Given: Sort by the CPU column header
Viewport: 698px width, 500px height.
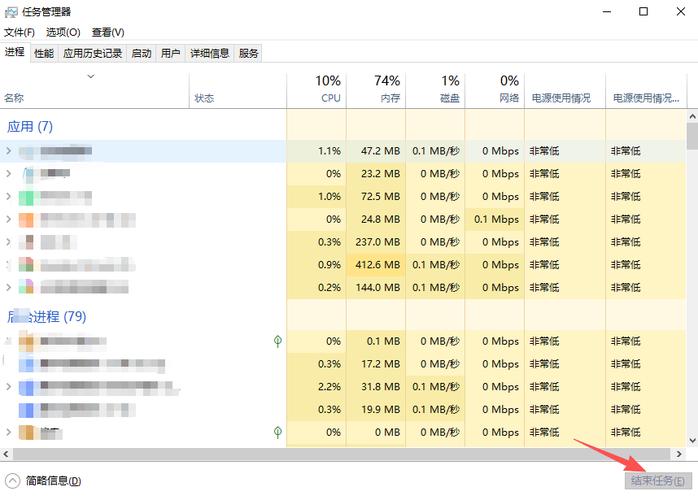Looking at the screenshot, I should pos(317,89).
